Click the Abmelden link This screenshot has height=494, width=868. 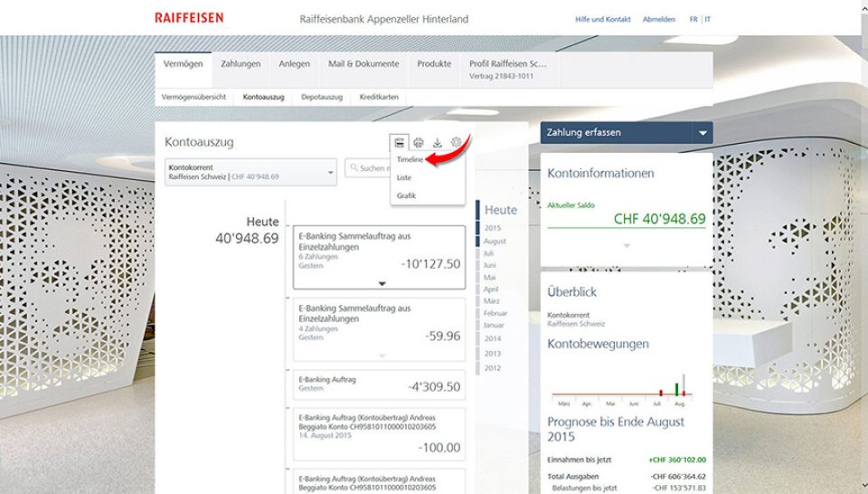click(x=658, y=19)
